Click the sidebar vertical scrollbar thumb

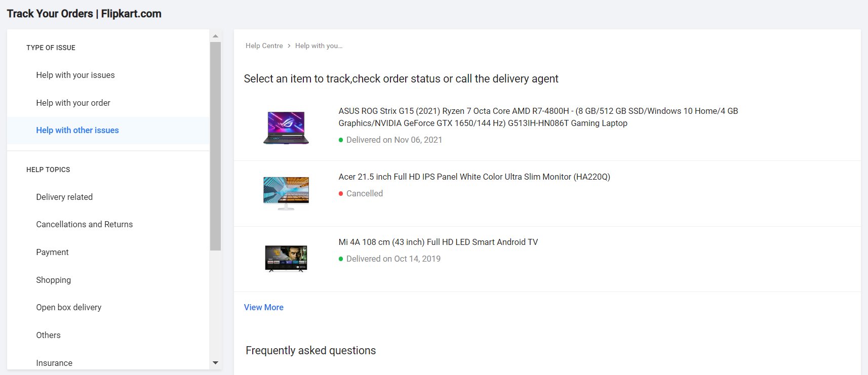(x=215, y=146)
